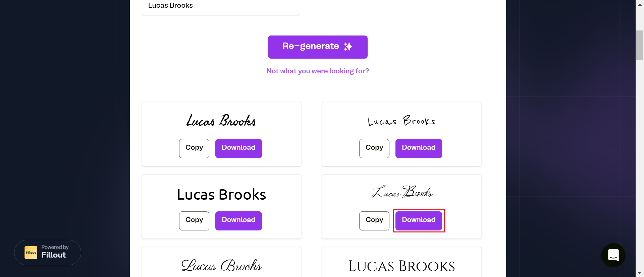Screen dimensions: 644x277
Task: Download the thin handwritten signature
Action: (419, 148)
